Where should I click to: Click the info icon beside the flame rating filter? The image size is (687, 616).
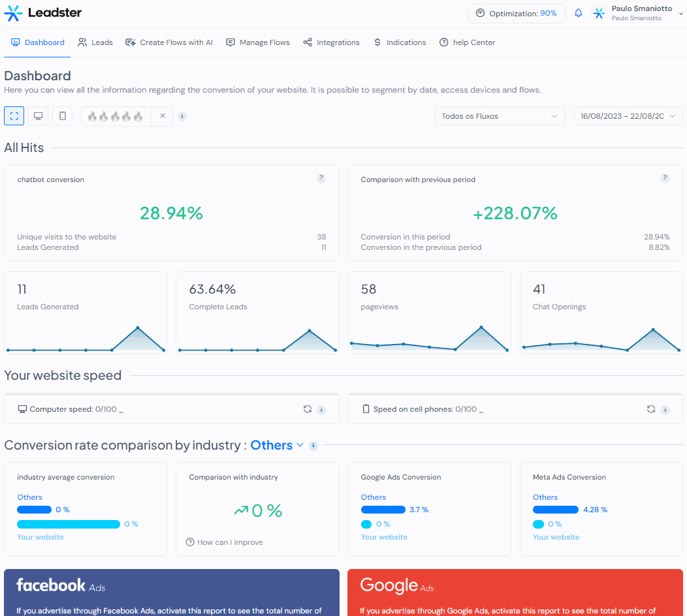click(x=182, y=116)
